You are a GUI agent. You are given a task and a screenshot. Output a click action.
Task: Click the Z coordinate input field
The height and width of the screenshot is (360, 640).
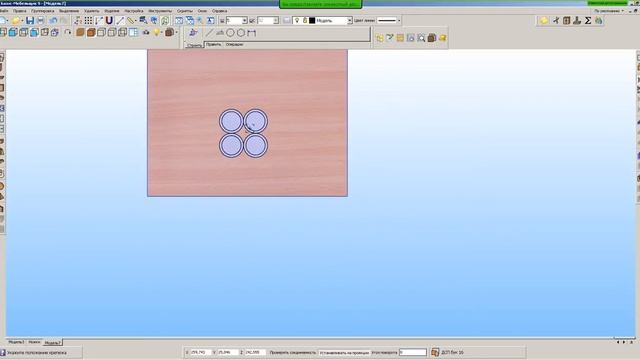pyautogui.click(x=255, y=352)
